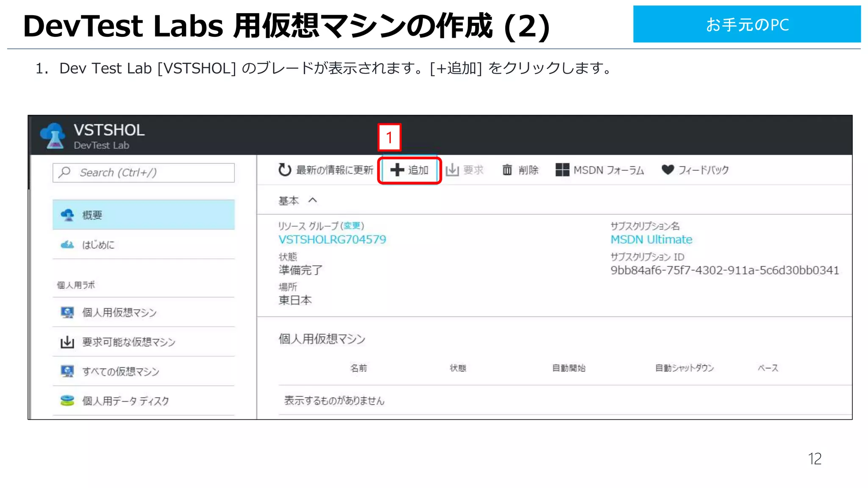Click the 削除 toolbar label

point(529,170)
